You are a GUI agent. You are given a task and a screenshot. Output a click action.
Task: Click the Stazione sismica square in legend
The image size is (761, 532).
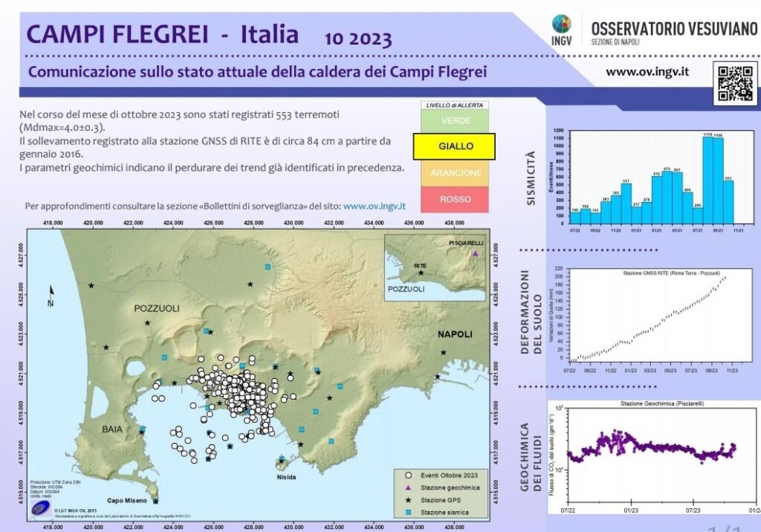point(409,512)
